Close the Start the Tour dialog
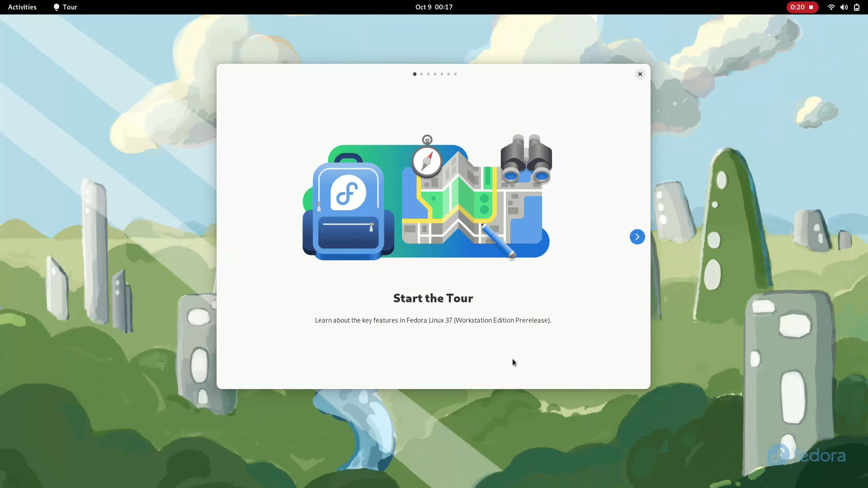The image size is (868, 488). click(640, 74)
